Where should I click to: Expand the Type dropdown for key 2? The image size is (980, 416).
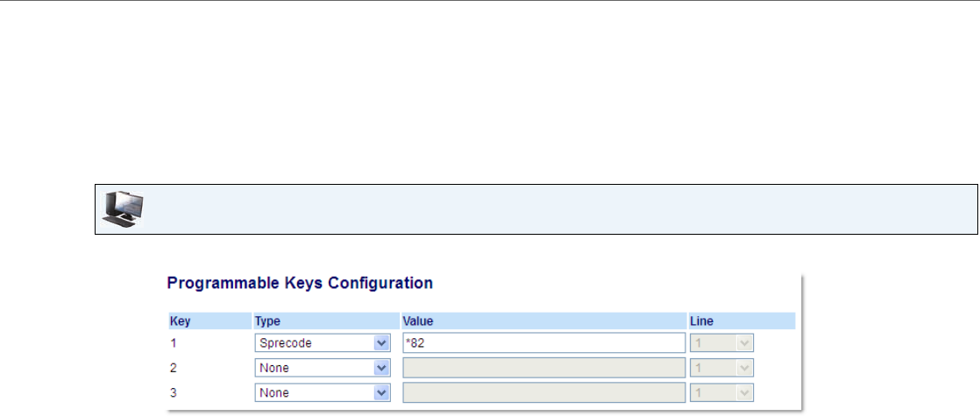323,368
